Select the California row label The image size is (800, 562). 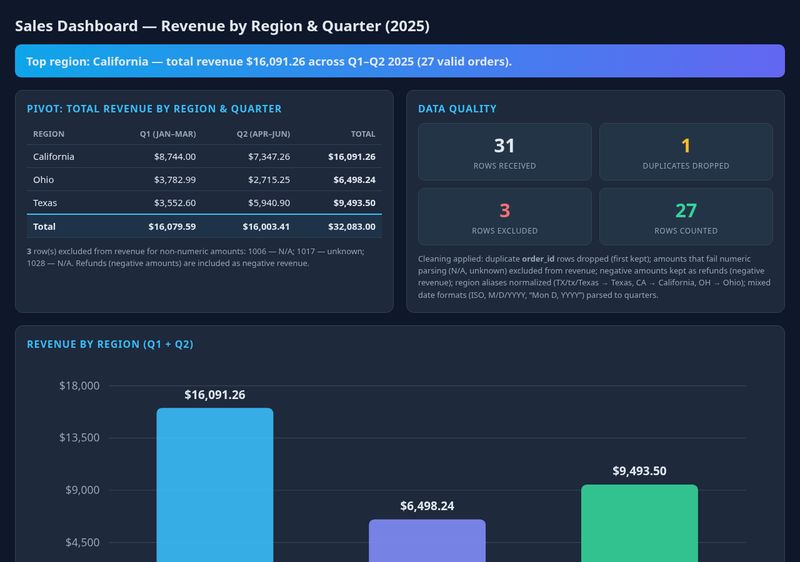[54, 157]
